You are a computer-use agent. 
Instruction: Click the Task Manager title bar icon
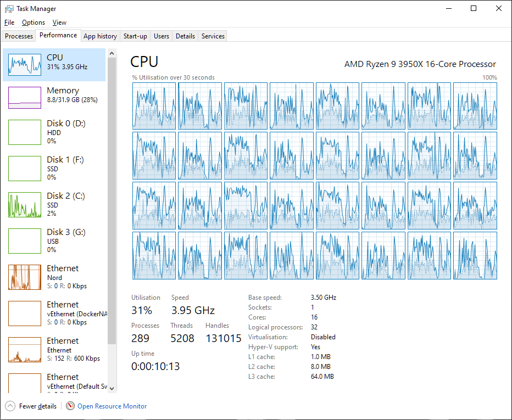9,9
